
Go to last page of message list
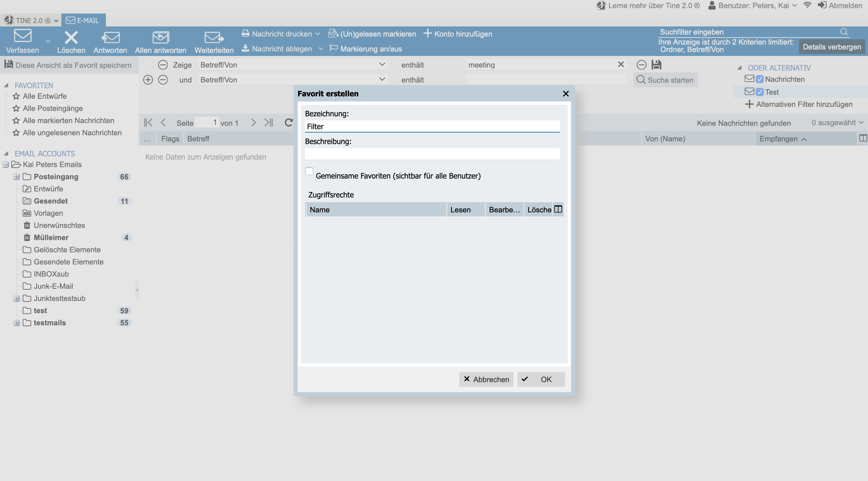click(269, 122)
